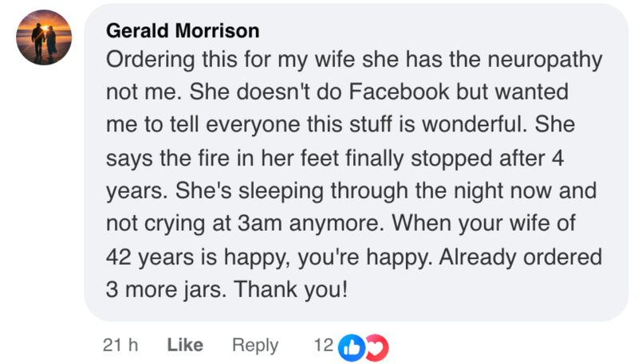Open the Gerald Morrison profile name link

point(183,31)
